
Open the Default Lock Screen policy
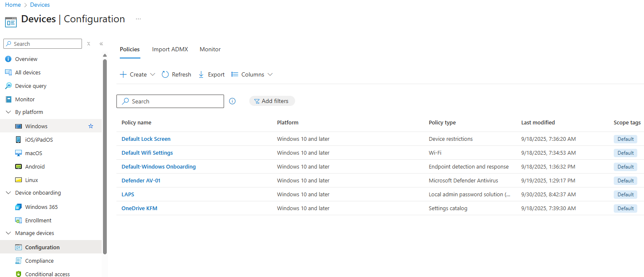(146, 139)
